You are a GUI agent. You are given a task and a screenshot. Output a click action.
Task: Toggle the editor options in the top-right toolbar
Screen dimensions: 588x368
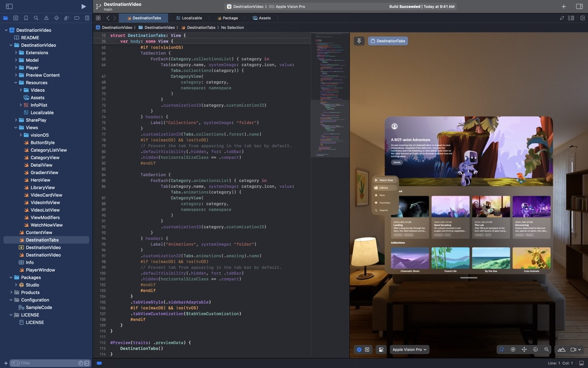[x=571, y=17]
